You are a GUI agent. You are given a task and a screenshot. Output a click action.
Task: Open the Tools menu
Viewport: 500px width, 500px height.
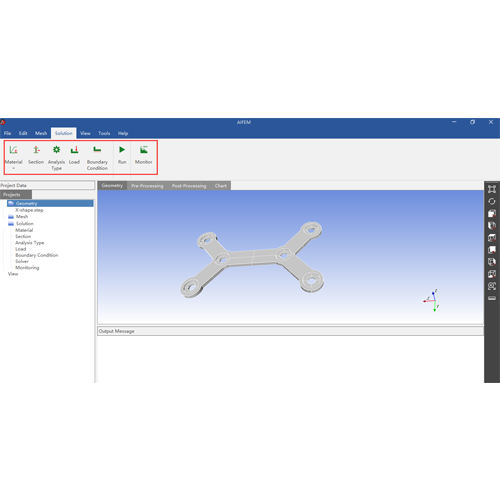(x=104, y=133)
